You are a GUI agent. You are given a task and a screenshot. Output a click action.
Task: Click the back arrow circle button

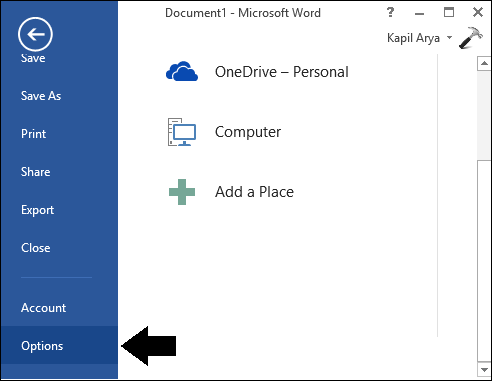[x=35, y=34]
